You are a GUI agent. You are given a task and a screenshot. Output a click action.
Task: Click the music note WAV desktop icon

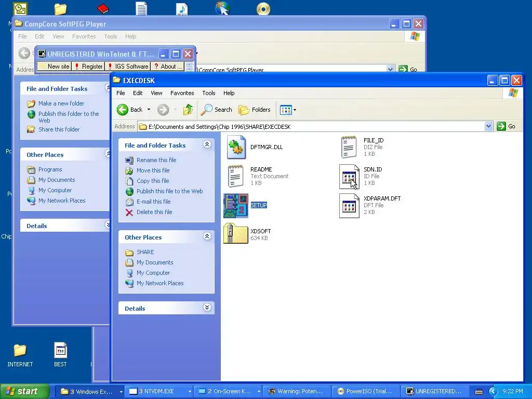pyautogui.click(x=182, y=8)
